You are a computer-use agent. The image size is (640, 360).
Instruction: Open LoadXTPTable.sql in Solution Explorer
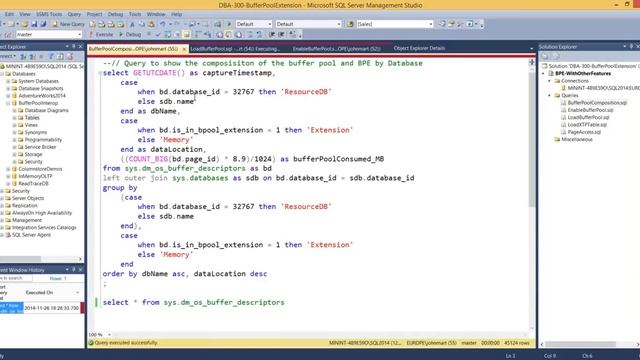[587, 125]
